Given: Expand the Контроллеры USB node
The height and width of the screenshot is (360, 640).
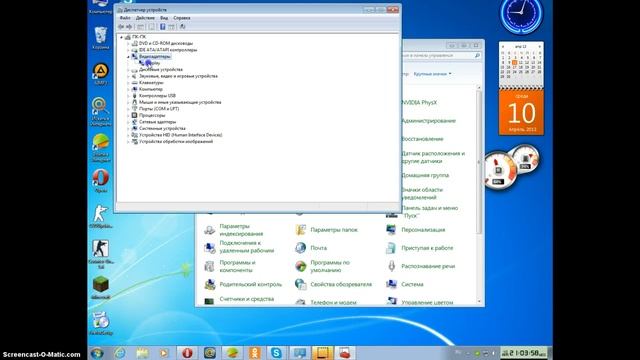Looking at the screenshot, I should 128,96.
